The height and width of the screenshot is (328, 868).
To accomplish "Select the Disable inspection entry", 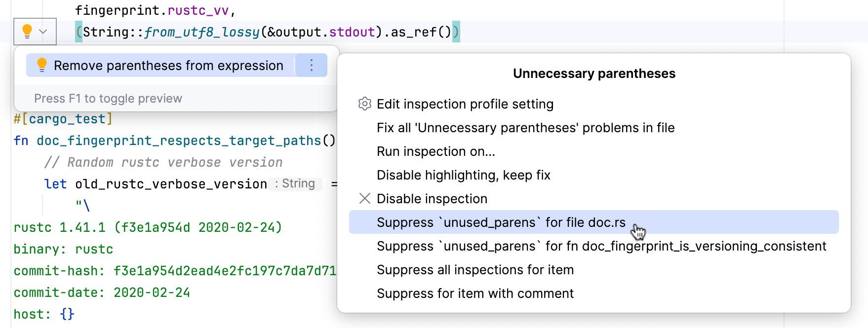I will click(x=432, y=199).
